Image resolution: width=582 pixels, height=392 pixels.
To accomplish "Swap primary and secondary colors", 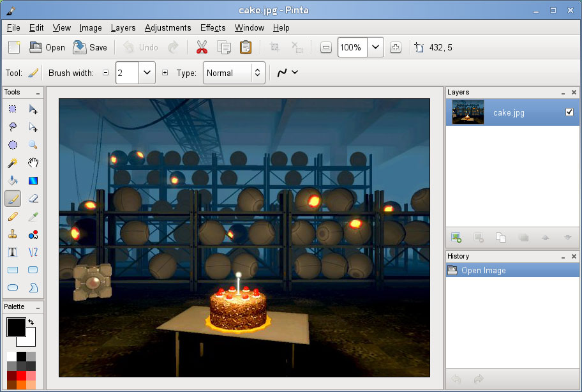I will [31, 322].
